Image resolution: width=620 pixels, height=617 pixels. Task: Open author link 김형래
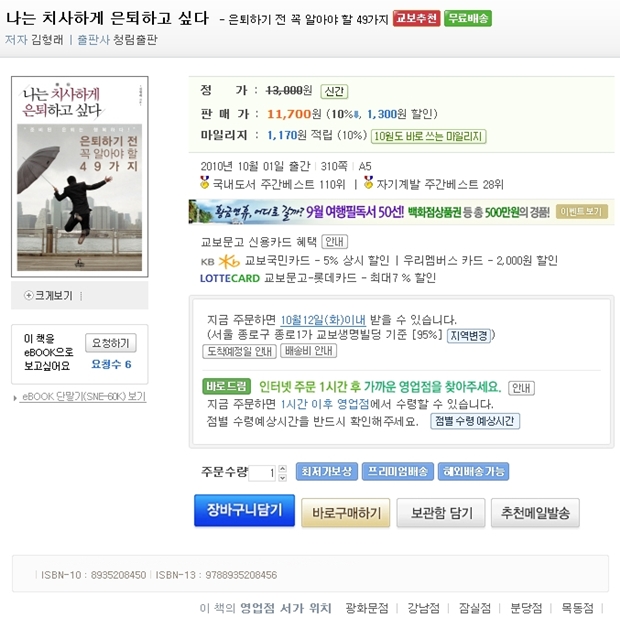pyautogui.click(x=47, y=40)
